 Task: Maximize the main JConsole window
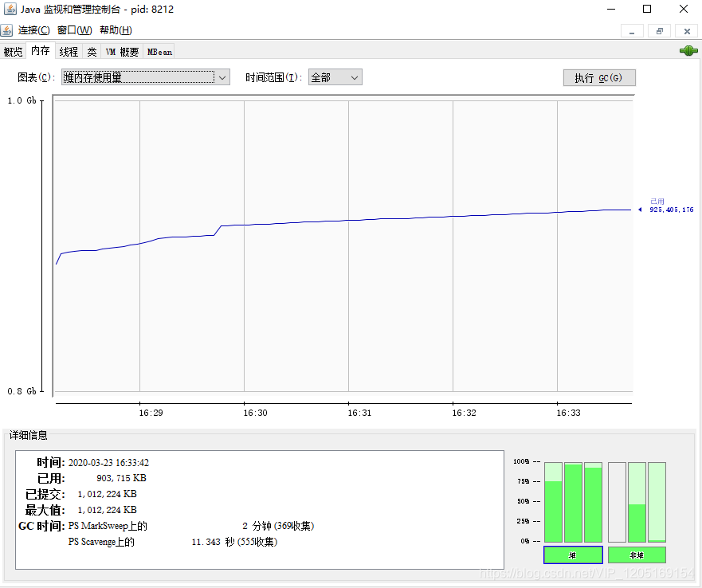pos(647,9)
